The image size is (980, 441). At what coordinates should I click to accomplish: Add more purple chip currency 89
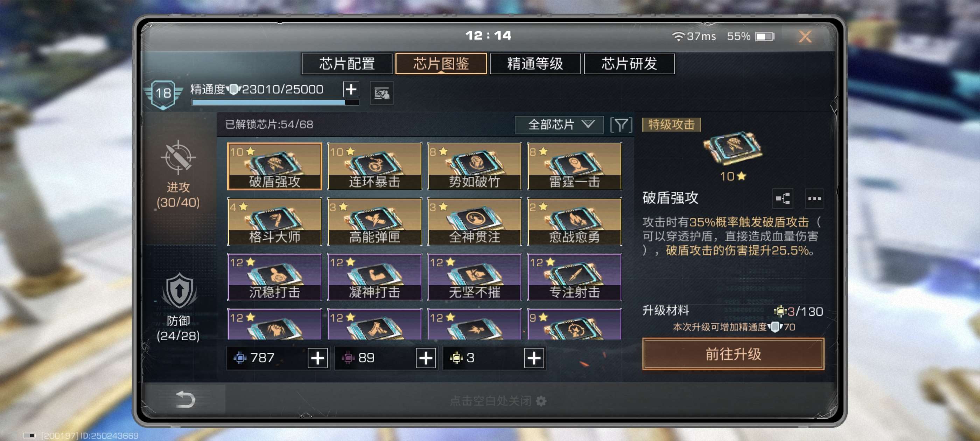point(426,358)
